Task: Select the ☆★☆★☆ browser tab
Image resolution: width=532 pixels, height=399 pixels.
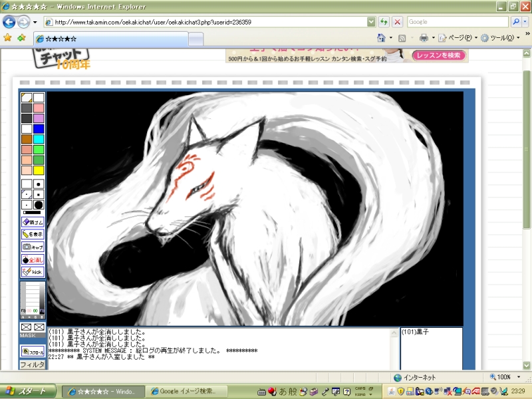Action: coord(110,39)
